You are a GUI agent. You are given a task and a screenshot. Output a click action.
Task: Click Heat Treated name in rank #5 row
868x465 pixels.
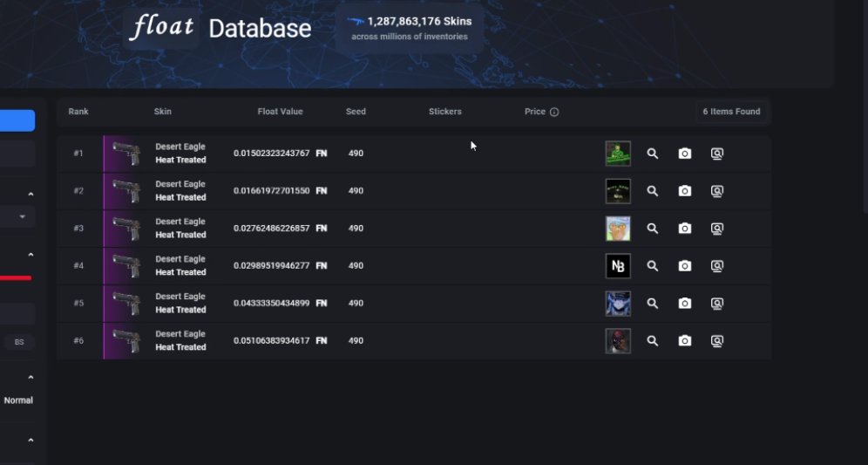coord(180,310)
